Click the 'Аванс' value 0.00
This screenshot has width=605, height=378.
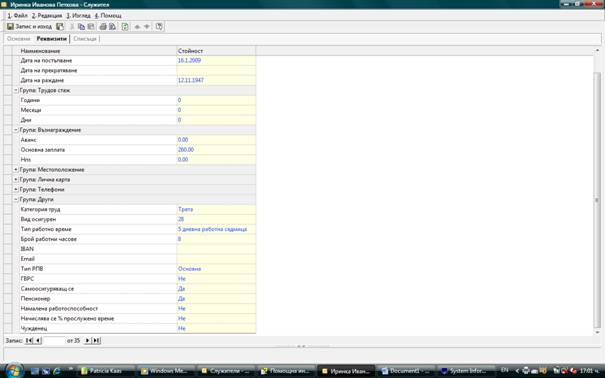coord(216,140)
